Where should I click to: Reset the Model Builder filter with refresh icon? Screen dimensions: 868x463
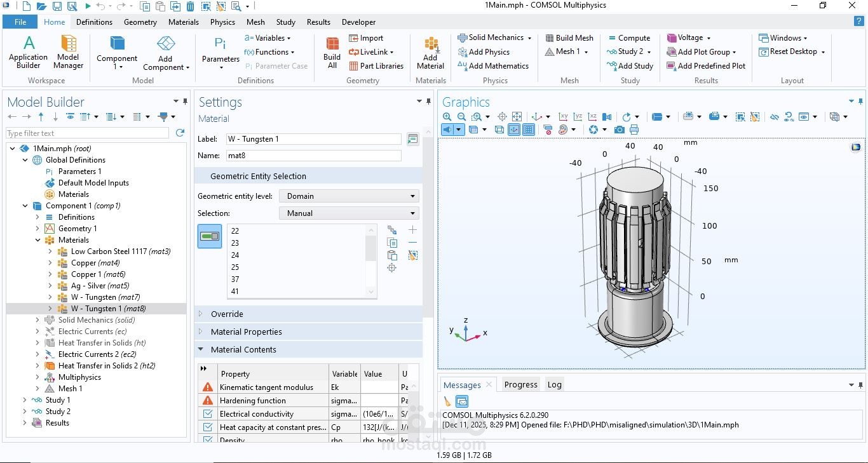(x=180, y=133)
